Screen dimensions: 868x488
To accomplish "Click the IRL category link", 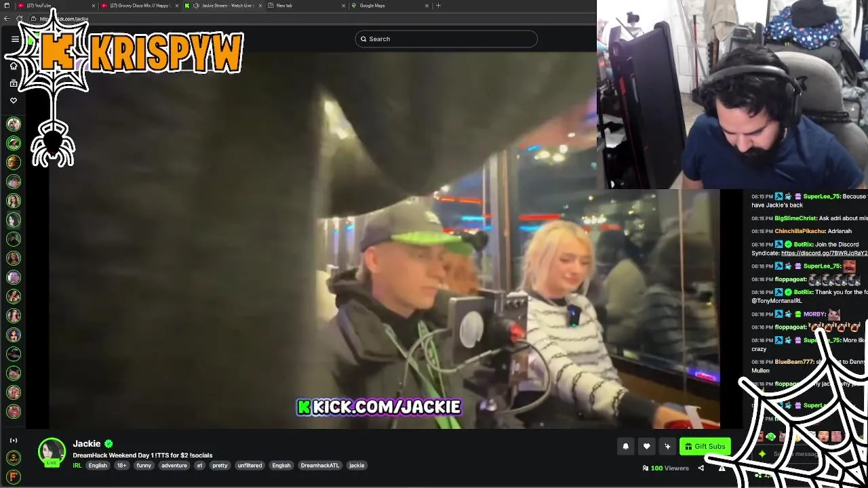I will 77,466.
